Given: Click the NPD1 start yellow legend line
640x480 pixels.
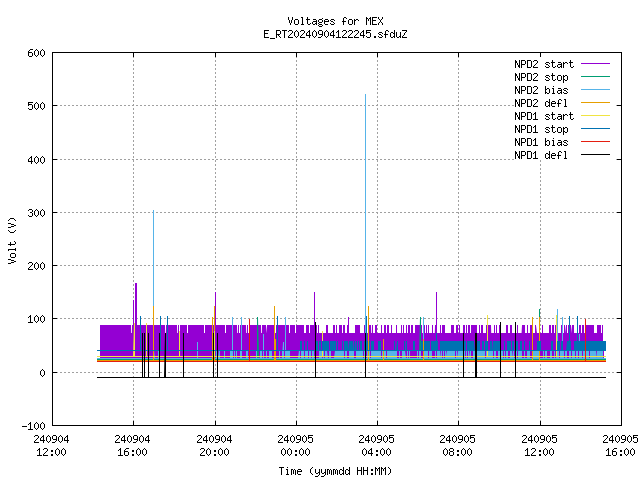Looking at the screenshot, I should 595,116.
